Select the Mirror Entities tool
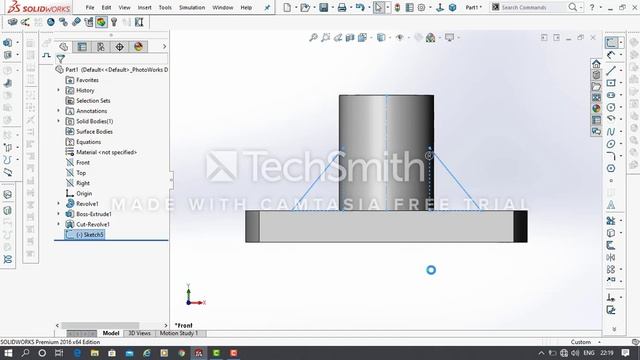 (x=611, y=257)
